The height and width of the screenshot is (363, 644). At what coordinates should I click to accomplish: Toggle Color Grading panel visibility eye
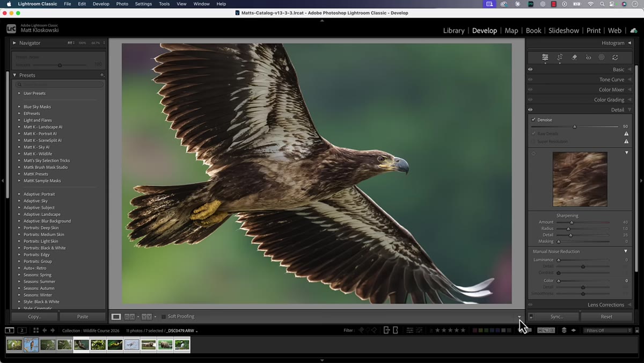coord(530,100)
